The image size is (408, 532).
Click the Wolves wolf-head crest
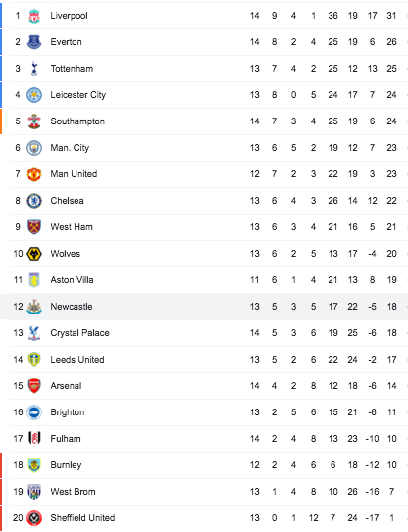(x=34, y=254)
